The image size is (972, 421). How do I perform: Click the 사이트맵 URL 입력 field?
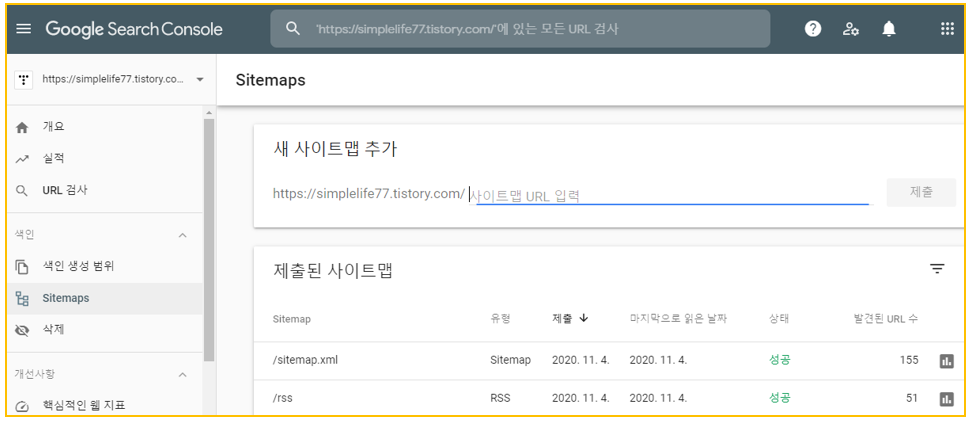(x=670, y=195)
